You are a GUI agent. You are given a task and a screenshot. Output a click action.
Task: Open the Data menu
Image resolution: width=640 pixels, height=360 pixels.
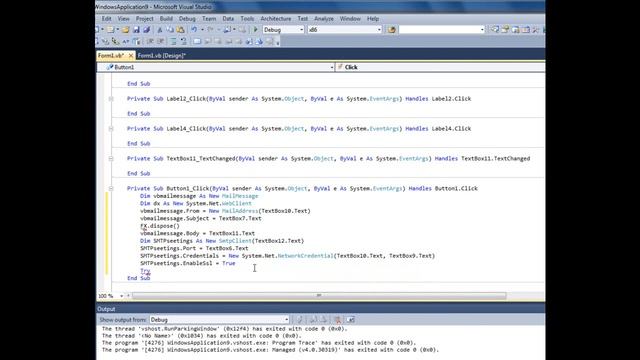pos(228,19)
